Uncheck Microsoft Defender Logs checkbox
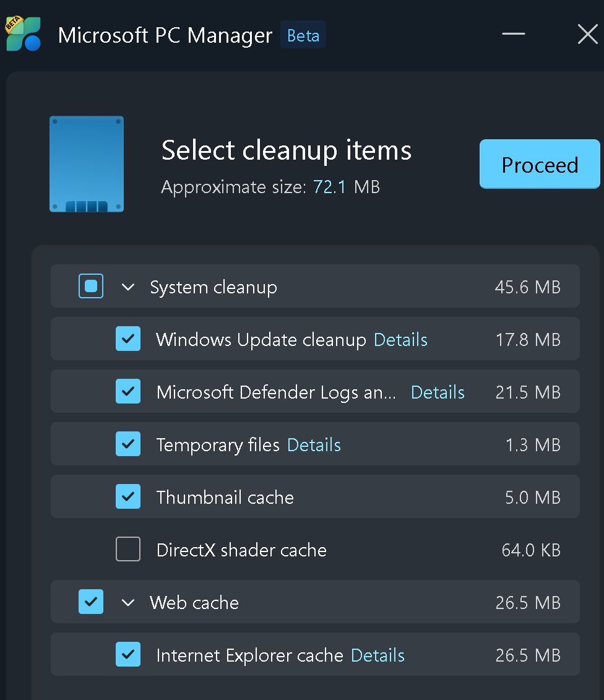The width and height of the screenshot is (604, 700). (x=128, y=391)
